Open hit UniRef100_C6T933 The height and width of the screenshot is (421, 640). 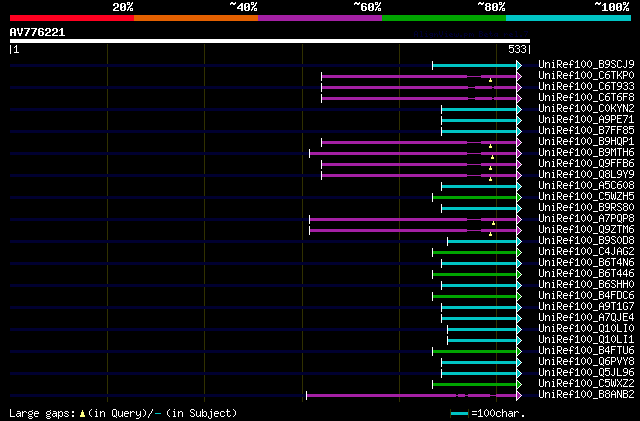[x=586, y=86]
